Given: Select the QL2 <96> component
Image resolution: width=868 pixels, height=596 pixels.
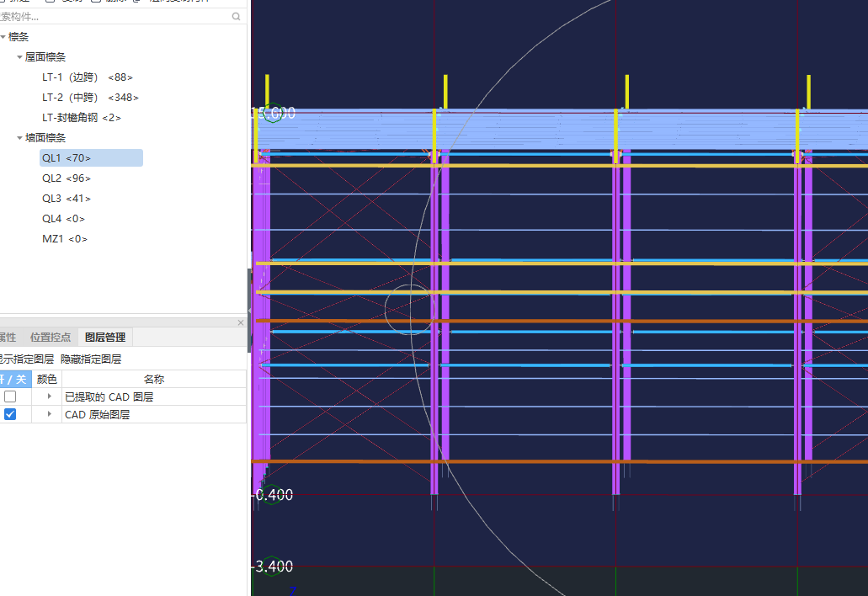Looking at the screenshot, I should tap(67, 178).
